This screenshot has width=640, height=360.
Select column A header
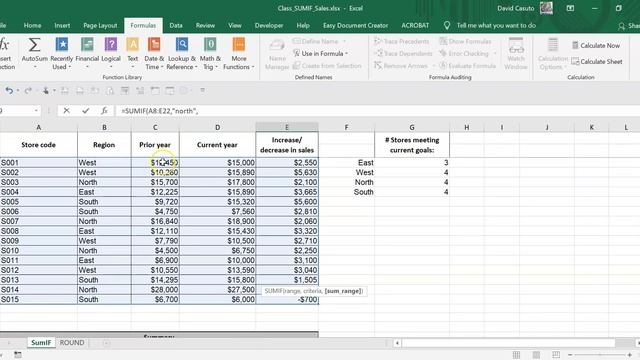point(38,127)
